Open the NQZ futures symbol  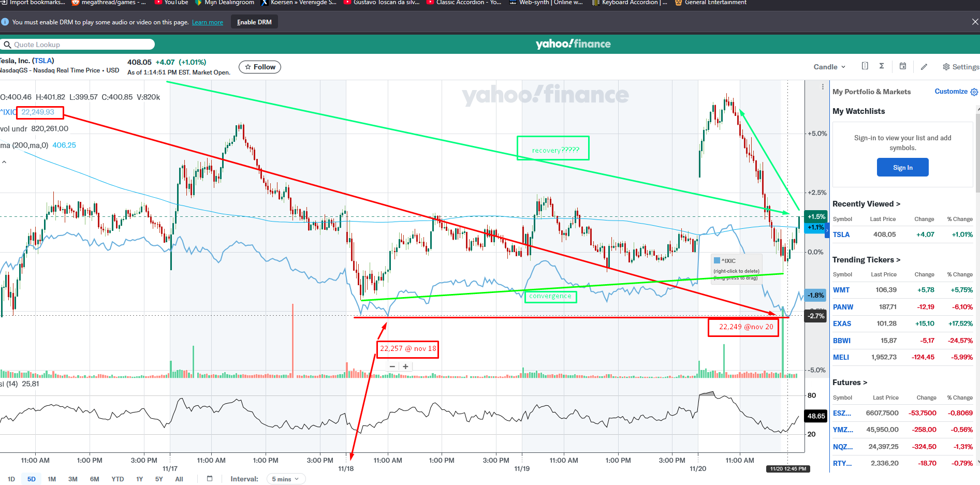pyautogui.click(x=843, y=447)
